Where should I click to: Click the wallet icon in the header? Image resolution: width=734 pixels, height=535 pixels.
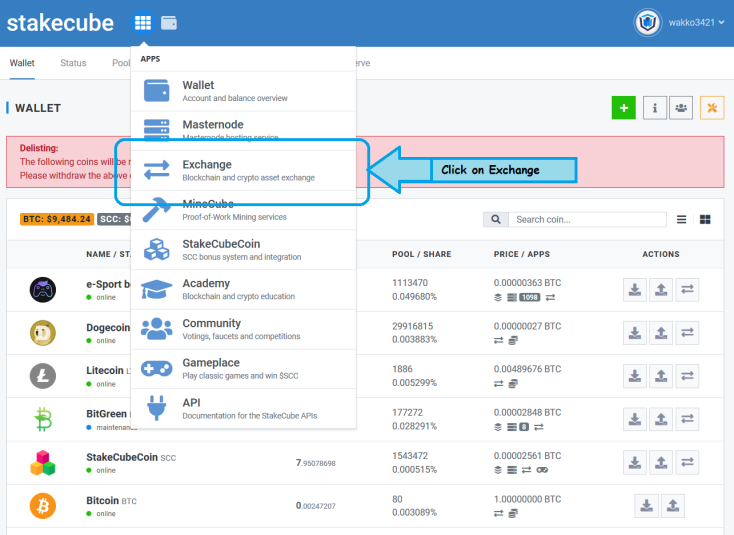click(169, 22)
